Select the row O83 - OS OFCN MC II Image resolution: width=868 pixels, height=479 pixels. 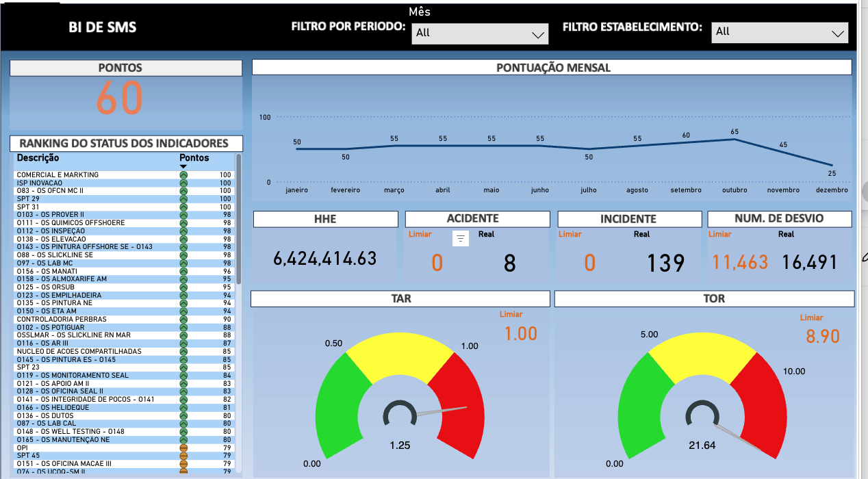click(124, 191)
